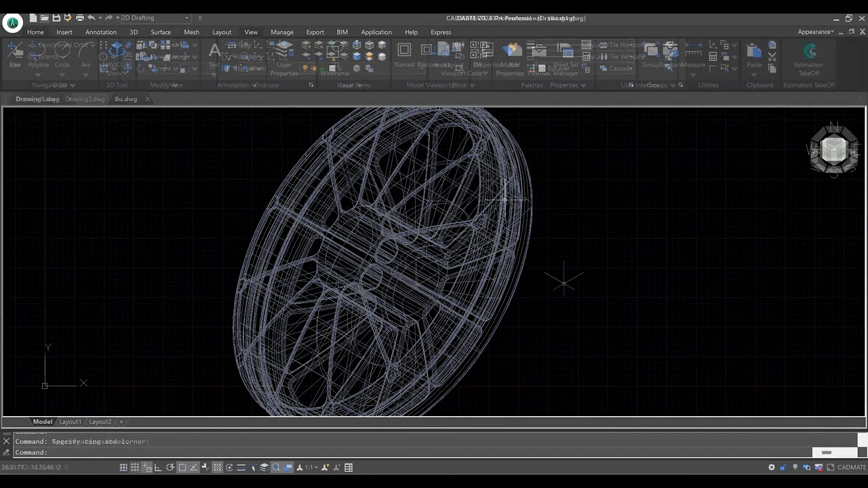Open the Sheet Set Manager palette
The image size is (868, 488).
pos(566,59)
